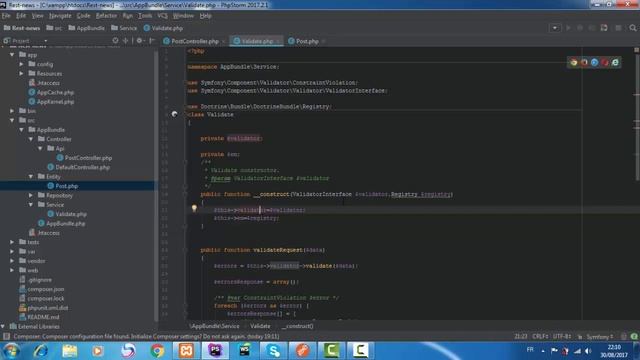
Task: Open the VCS menu
Action: [x=162, y=16]
